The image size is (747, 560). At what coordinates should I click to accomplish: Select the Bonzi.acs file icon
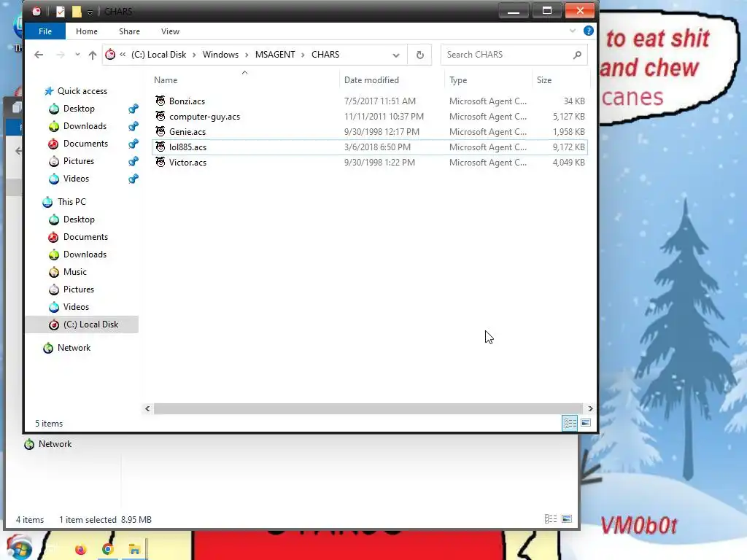(x=160, y=101)
